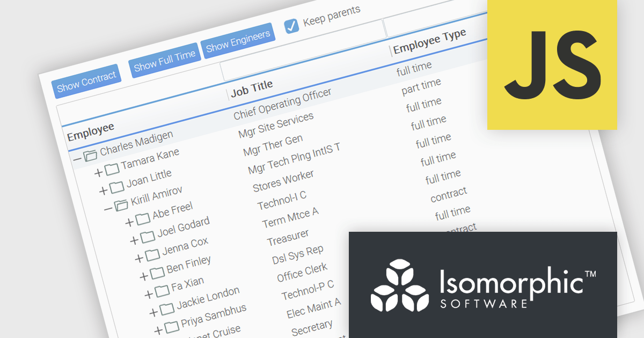Click the Treasurer cell

click(x=288, y=238)
